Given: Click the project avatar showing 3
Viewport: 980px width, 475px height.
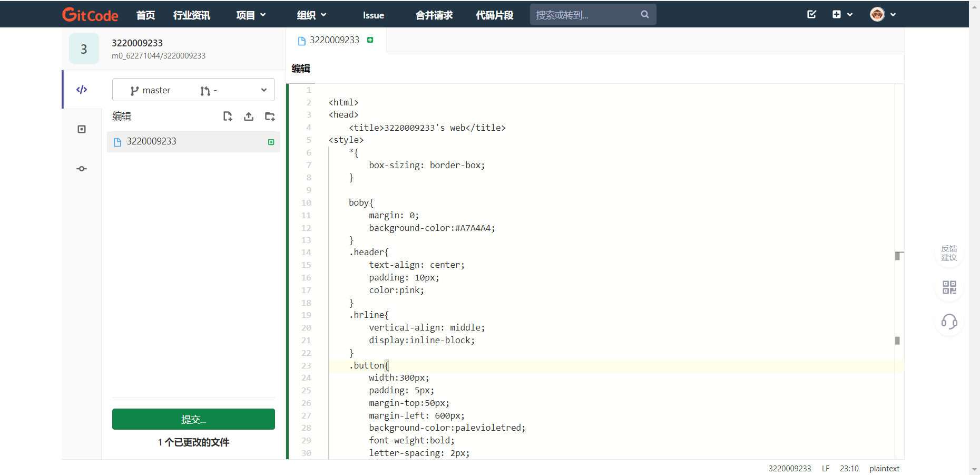Looking at the screenshot, I should point(84,49).
